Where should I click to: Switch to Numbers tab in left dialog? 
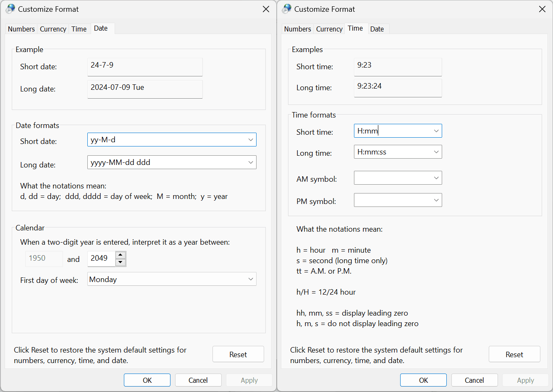pyautogui.click(x=21, y=29)
